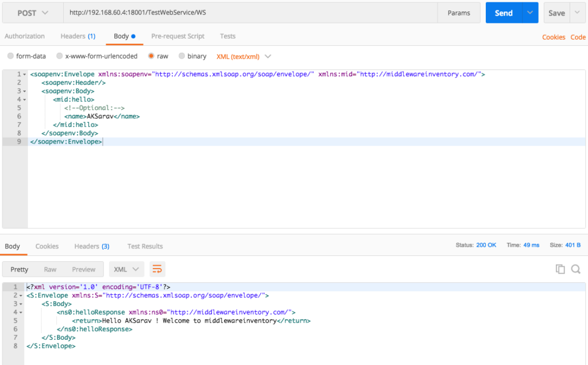The image size is (588, 365).
Task: Open the Pre-request Script tab
Action: [x=177, y=36]
